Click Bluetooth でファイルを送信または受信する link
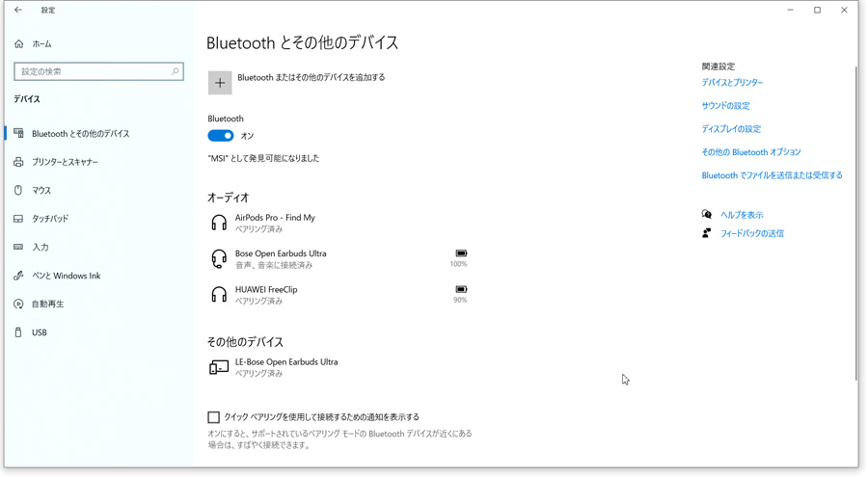 (773, 175)
